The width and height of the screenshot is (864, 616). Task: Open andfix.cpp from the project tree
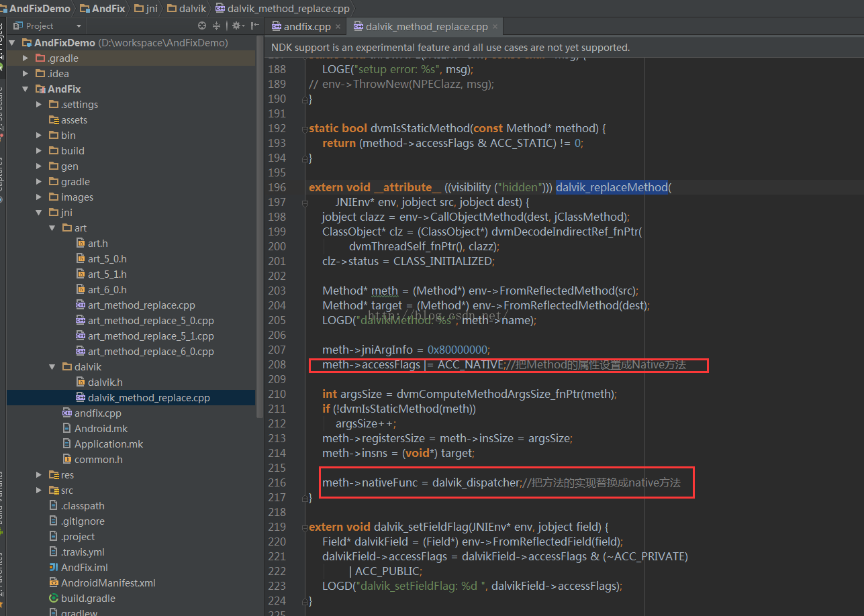pos(98,413)
